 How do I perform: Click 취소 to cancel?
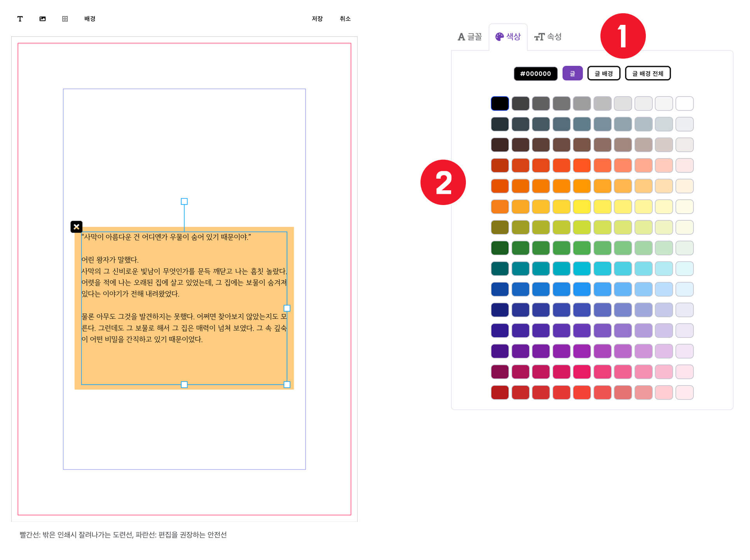[346, 19]
